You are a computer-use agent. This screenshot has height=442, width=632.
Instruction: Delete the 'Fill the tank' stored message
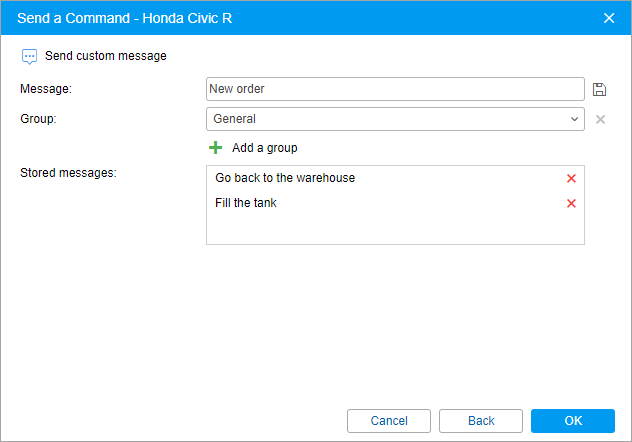pos(571,203)
